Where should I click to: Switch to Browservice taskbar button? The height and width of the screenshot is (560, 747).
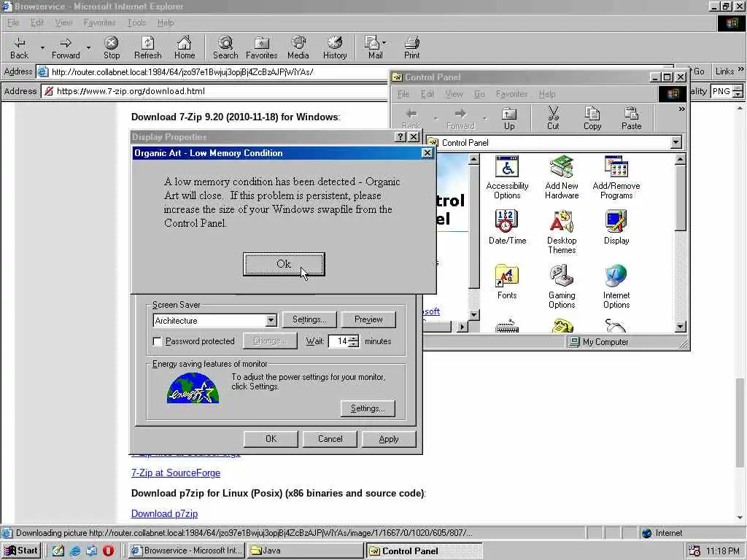[187, 551]
